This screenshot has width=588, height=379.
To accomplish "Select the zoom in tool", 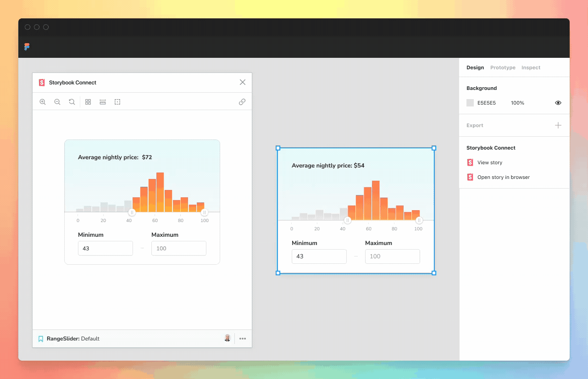I will (x=43, y=101).
